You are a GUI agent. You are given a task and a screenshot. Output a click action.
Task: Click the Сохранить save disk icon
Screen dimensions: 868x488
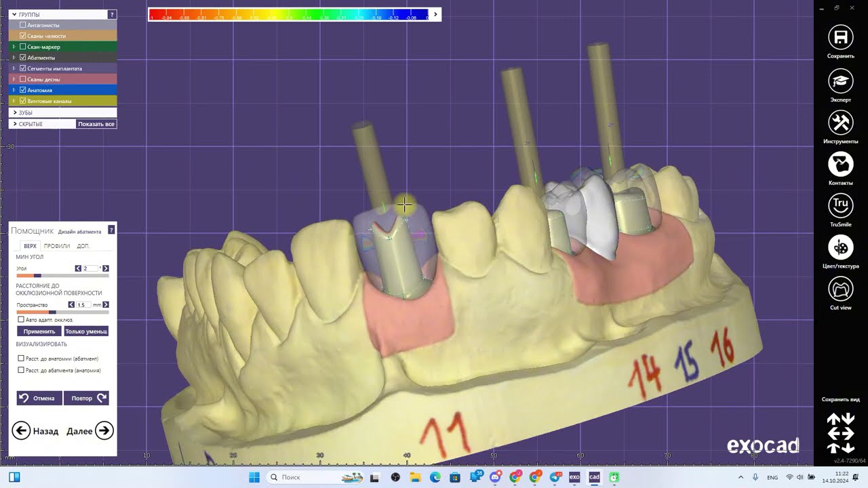(841, 38)
